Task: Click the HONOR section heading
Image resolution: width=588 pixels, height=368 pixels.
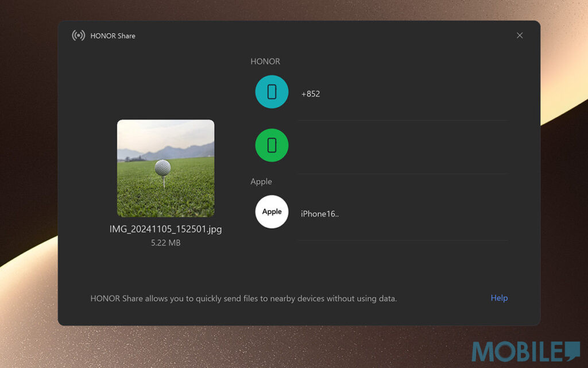Action: [265, 61]
